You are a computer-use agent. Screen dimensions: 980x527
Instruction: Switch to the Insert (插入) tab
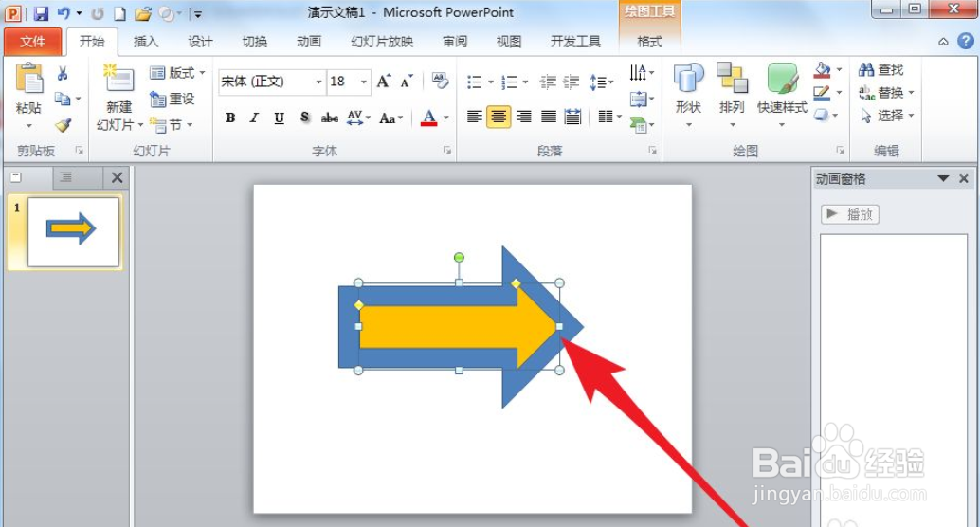tap(146, 42)
